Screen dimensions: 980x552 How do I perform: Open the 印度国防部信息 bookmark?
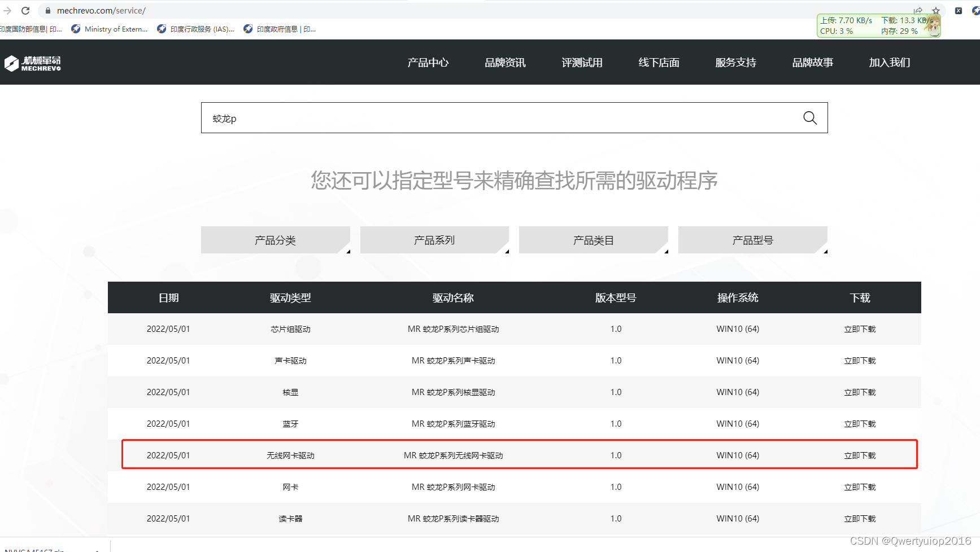click(x=31, y=29)
